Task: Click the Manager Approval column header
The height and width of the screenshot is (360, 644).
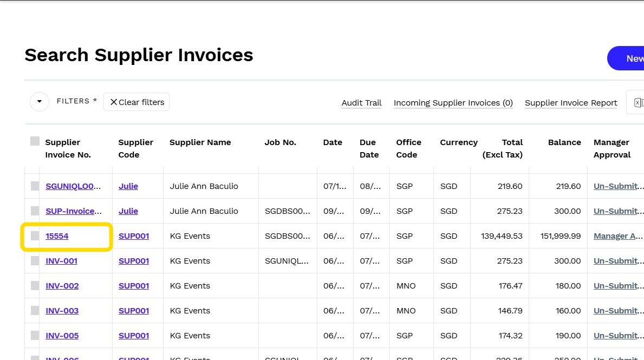Action: (612, 148)
